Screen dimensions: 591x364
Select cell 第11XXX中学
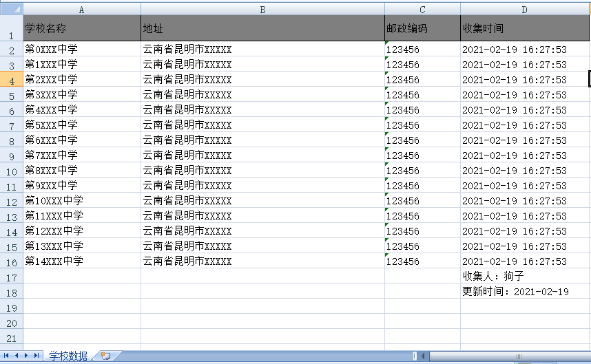pos(82,215)
